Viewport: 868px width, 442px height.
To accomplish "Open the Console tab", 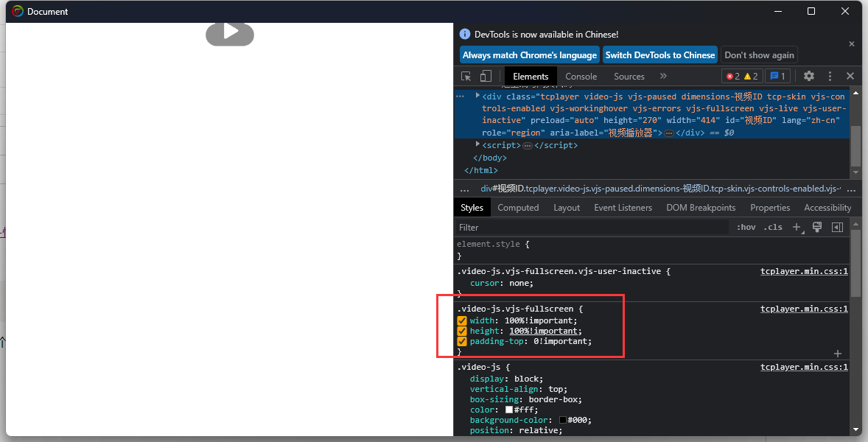I will point(581,77).
